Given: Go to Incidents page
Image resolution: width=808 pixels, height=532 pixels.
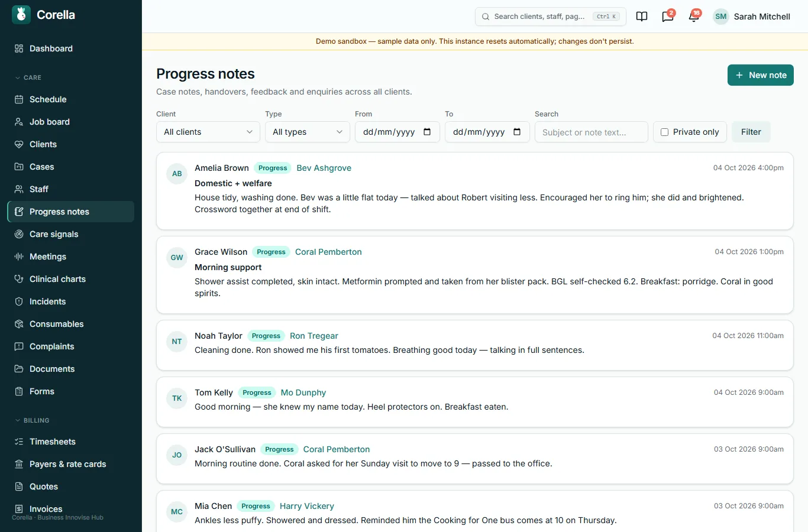Looking at the screenshot, I should point(71,301).
